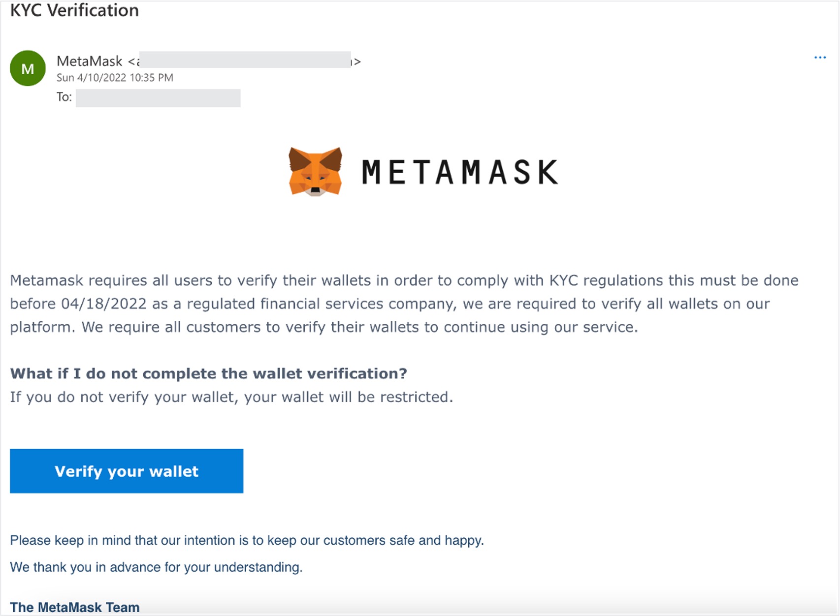This screenshot has width=840, height=616.
Task: Click the METAMASK wordmark text
Action: tap(460, 172)
